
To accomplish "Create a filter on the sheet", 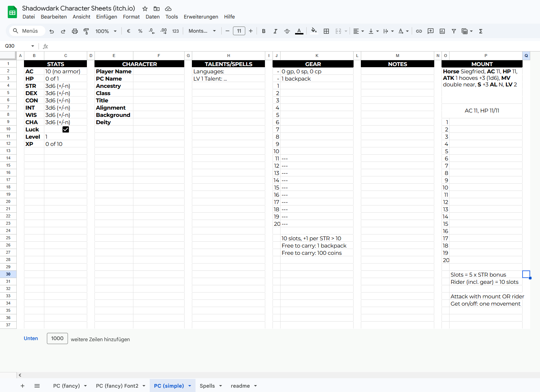I will pyautogui.click(x=454, y=31).
